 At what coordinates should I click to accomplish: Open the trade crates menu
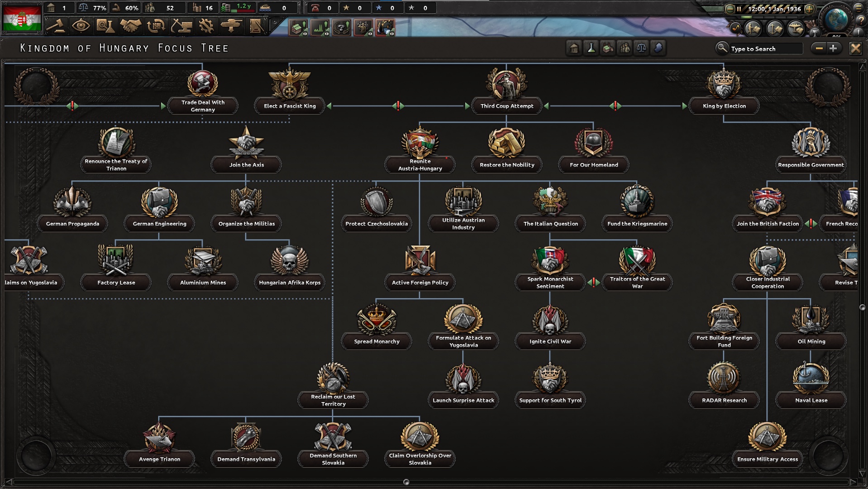click(x=156, y=26)
